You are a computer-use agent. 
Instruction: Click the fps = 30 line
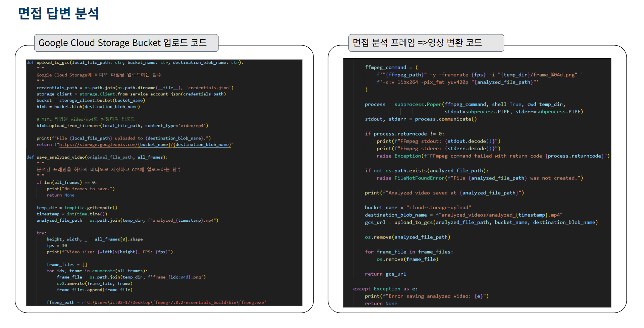(x=57, y=245)
